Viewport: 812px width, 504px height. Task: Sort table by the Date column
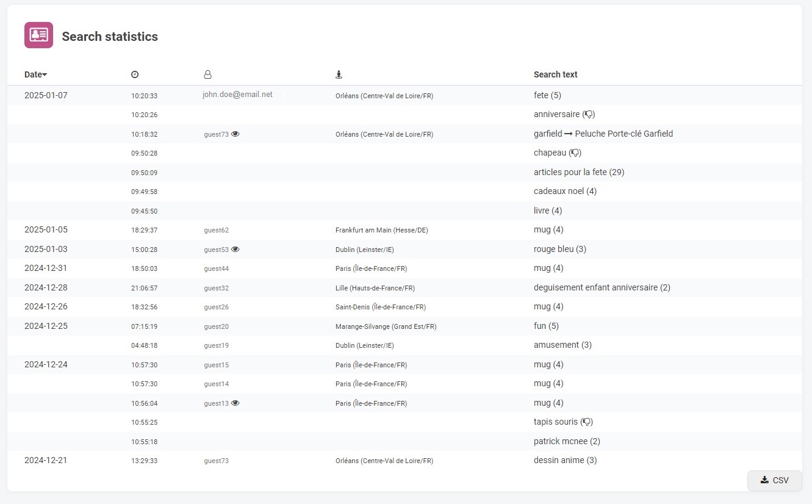point(33,74)
